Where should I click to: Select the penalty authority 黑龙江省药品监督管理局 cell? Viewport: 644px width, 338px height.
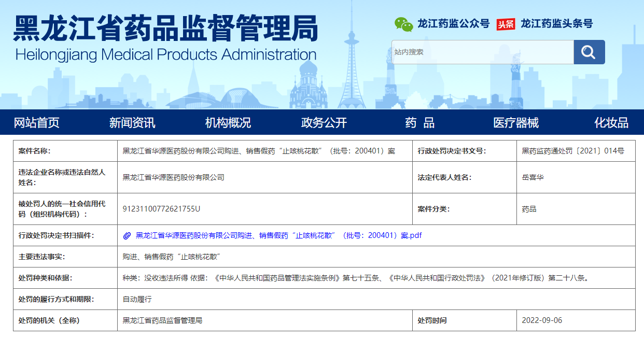click(x=265, y=320)
